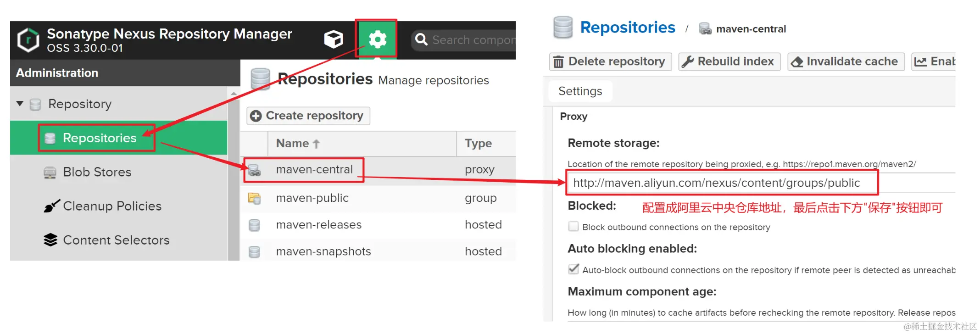Click the Create repository button
This screenshot has width=980, height=334.
tap(308, 116)
